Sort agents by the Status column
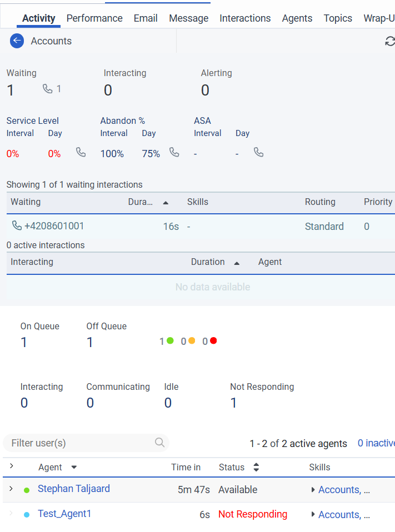The height and width of the screenshot is (532, 395). click(x=256, y=468)
